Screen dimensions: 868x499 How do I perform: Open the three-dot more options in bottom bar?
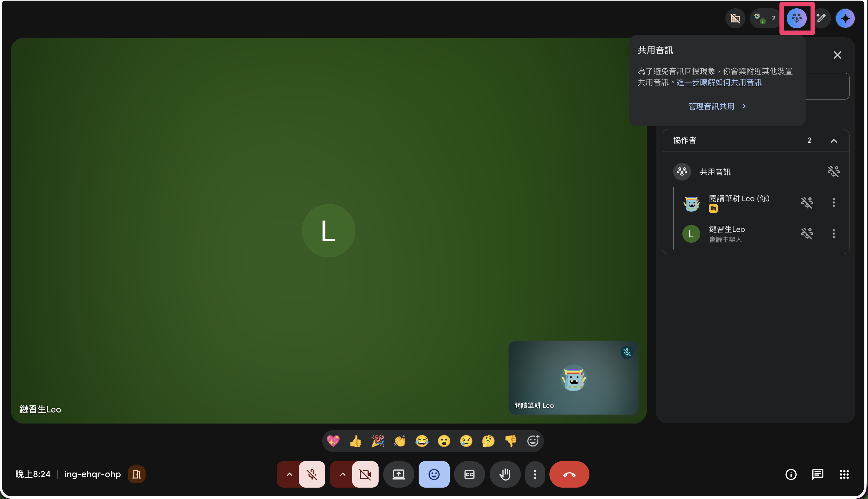point(535,474)
